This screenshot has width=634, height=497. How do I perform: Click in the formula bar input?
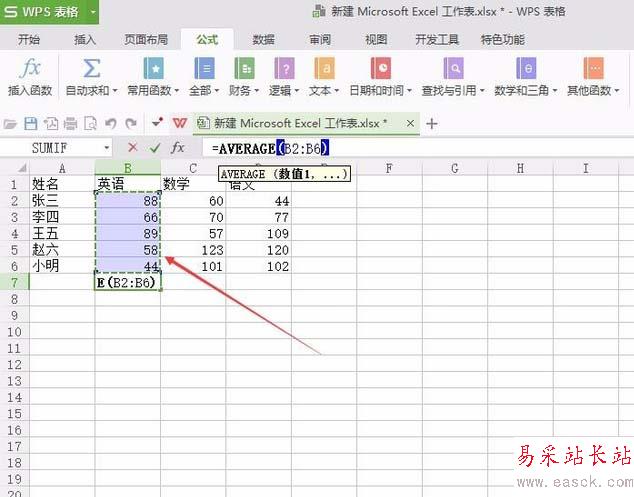[x=416, y=148]
